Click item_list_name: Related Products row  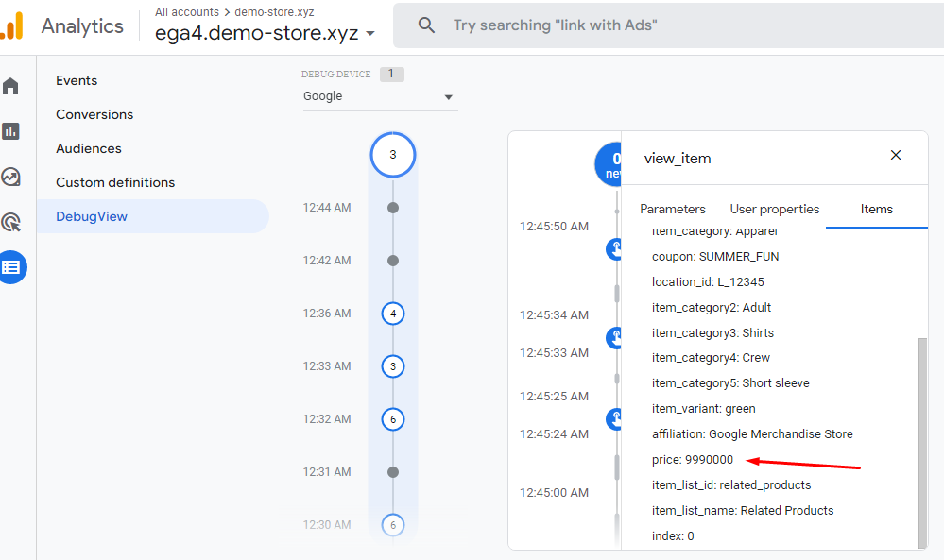click(x=743, y=511)
